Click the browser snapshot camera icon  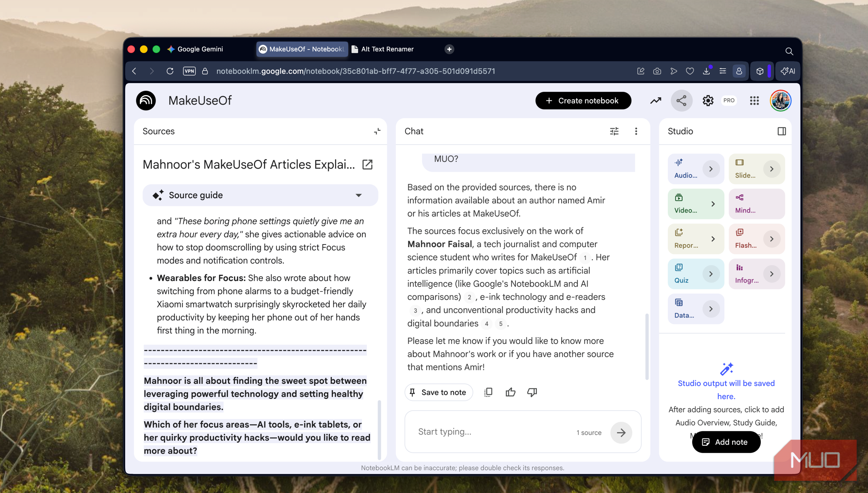657,71
